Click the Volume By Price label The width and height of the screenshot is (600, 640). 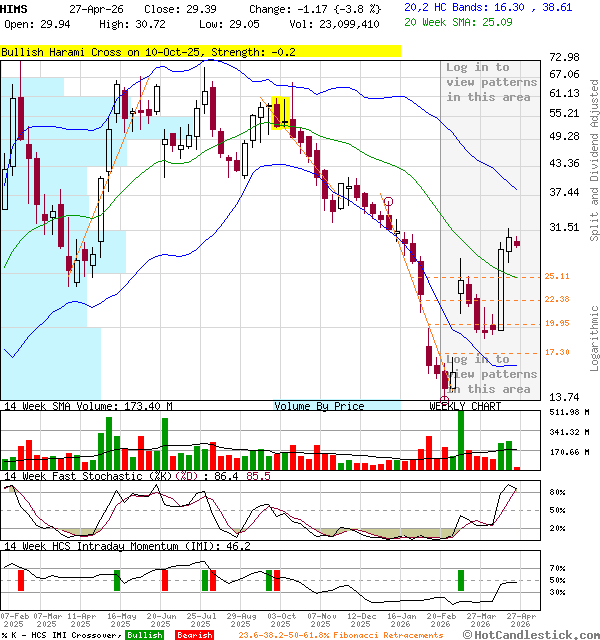pyautogui.click(x=319, y=406)
